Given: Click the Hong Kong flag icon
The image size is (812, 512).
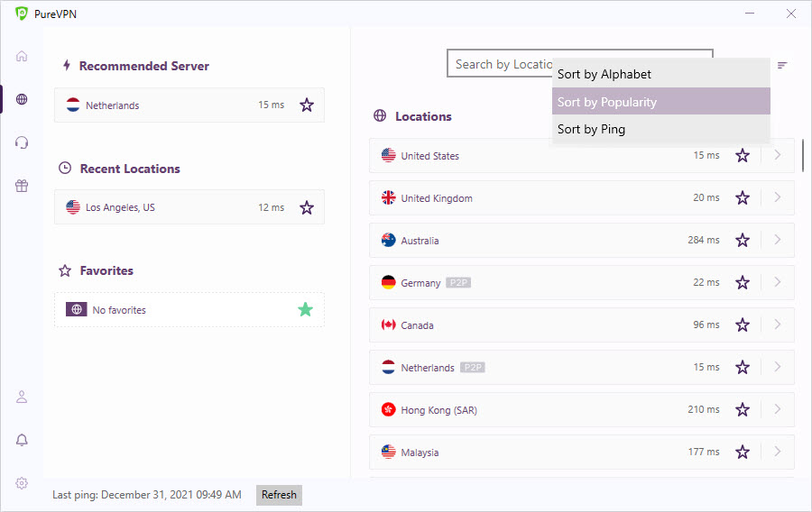Looking at the screenshot, I should pyautogui.click(x=388, y=409).
